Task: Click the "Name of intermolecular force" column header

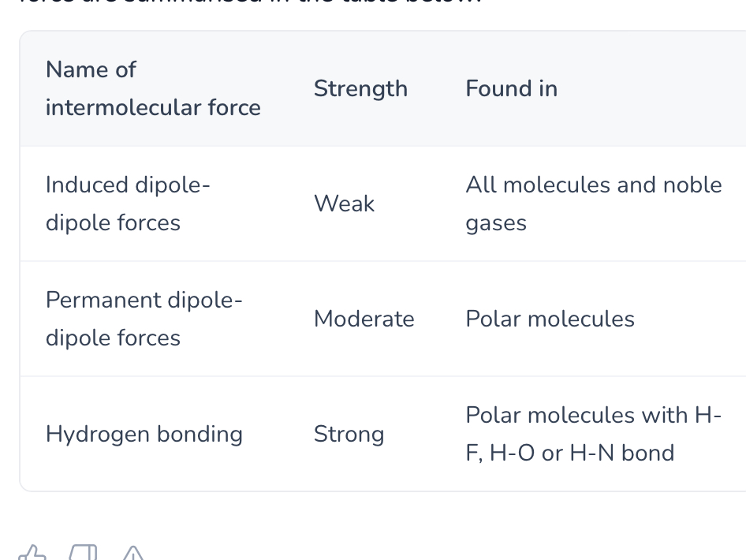Action: click(153, 88)
